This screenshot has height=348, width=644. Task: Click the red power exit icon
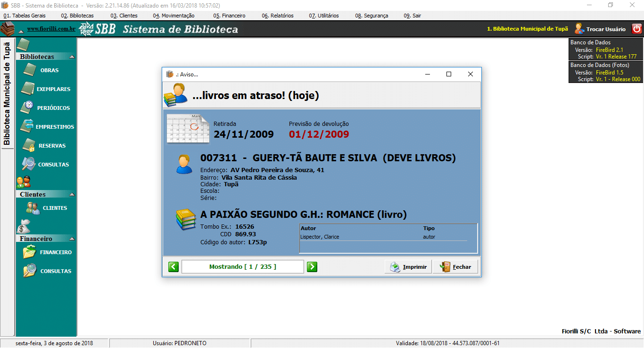point(636,29)
